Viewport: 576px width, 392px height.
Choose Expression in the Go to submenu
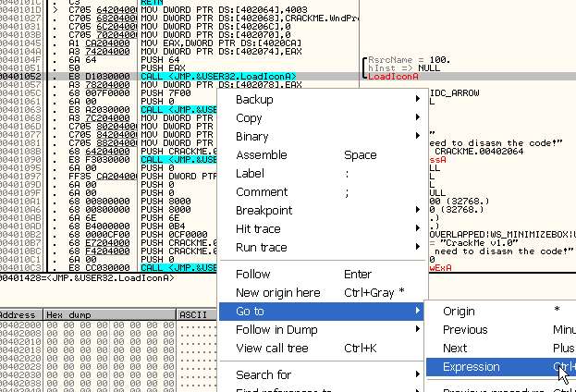tap(472, 367)
